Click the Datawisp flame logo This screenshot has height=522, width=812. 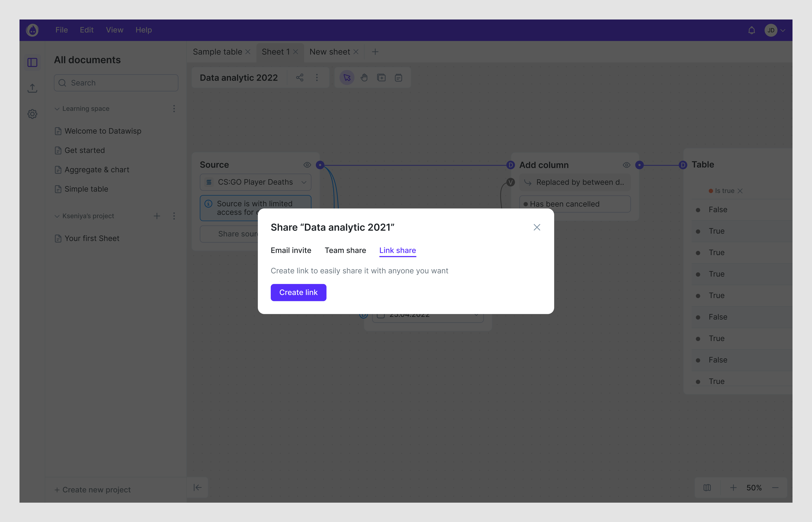tap(32, 30)
